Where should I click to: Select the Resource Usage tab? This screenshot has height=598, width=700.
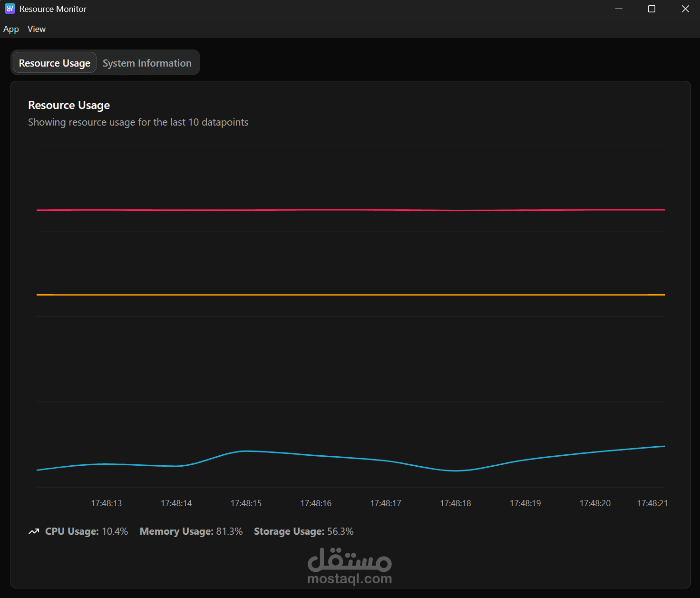point(54,62)
